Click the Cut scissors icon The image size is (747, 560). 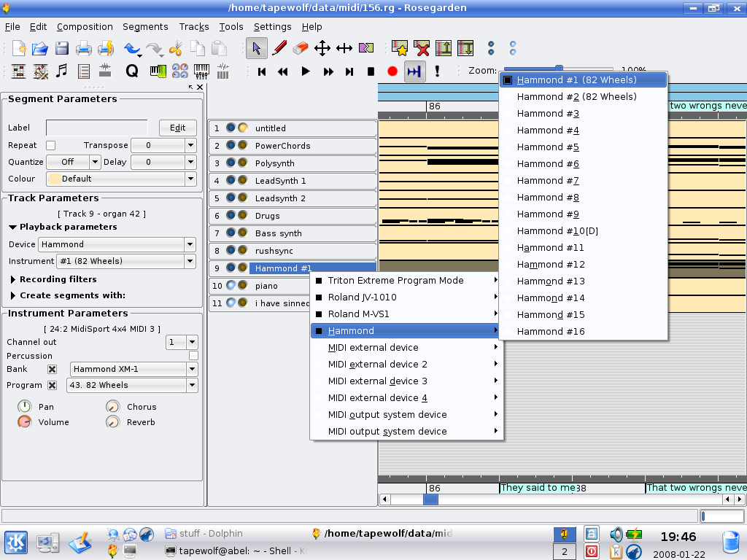pyautogui.click(x=176, y=48)
